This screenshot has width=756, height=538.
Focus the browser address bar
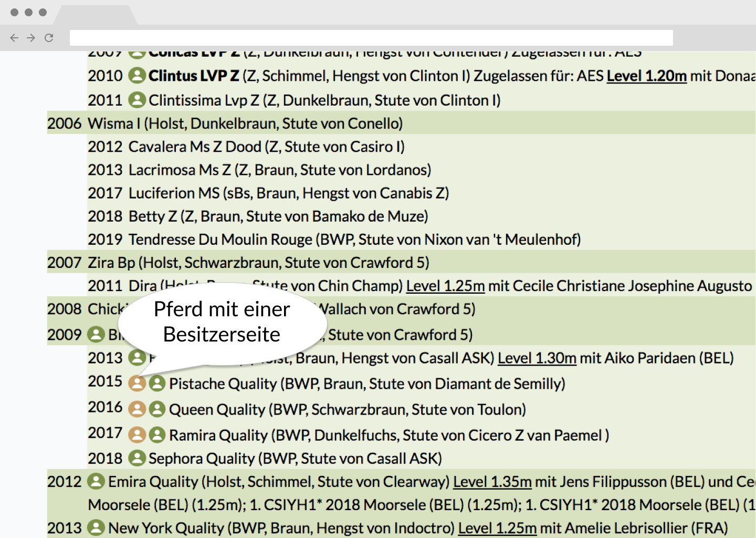point(371,38)
